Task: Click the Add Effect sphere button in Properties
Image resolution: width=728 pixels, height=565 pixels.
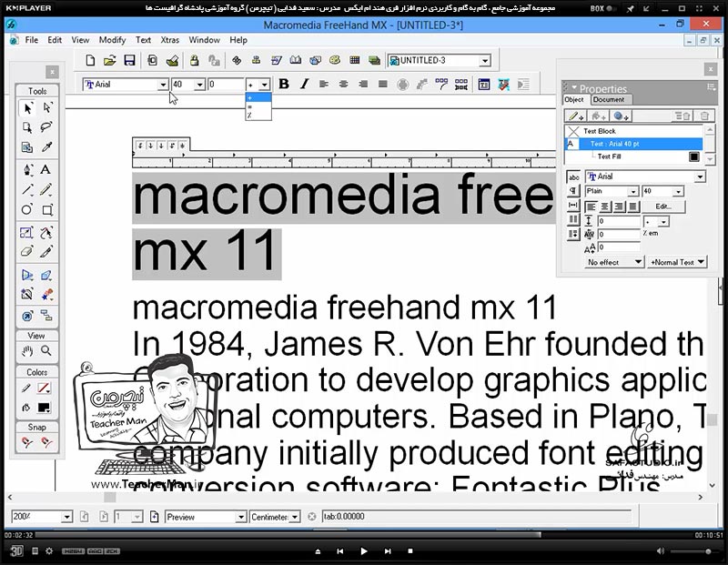Action: coord(621,116)
